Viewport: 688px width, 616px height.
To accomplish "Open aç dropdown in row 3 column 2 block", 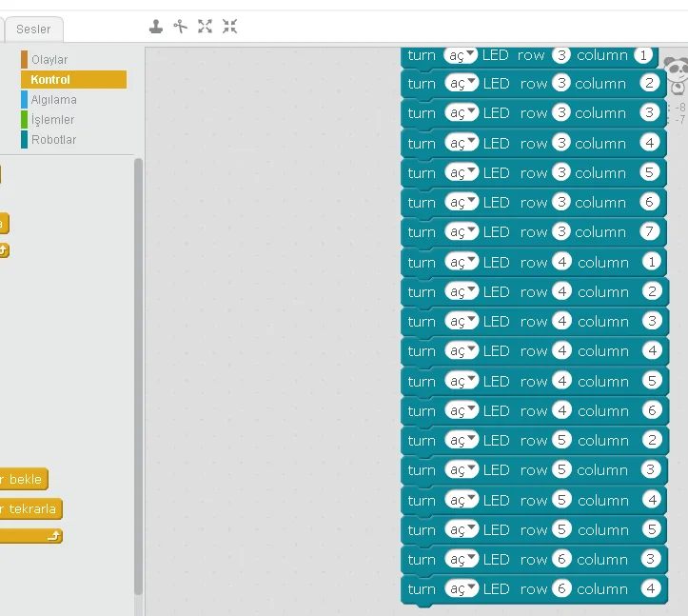I will [x=462, y=83].
